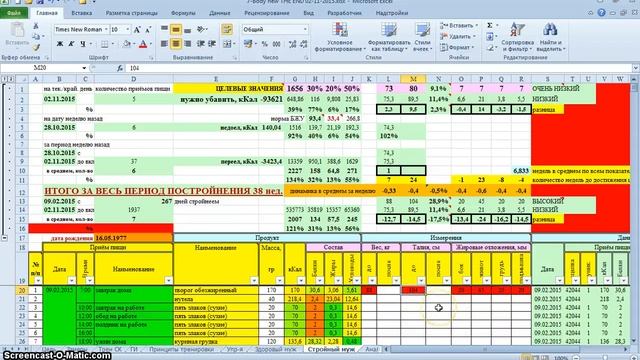Viewport: 640px width, 360px height.
Task: Align text to bottom of cell
Action: pos(187,29)
